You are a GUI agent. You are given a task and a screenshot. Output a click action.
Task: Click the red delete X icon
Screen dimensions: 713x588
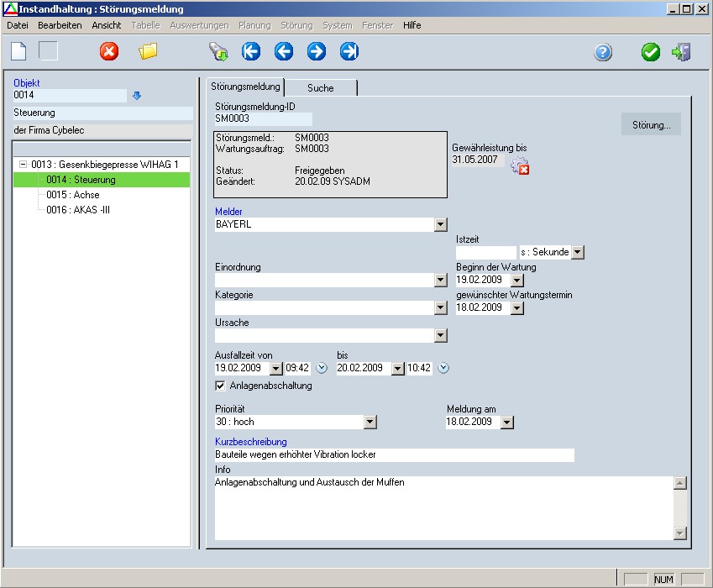click(x=109, y=52)
